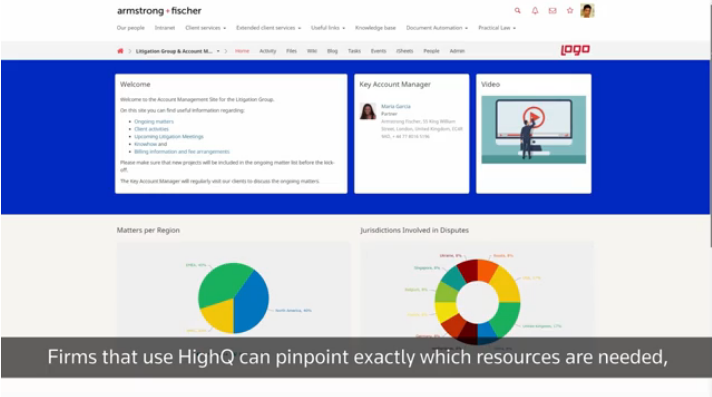Expand the Practical Law menu
The image size is (712, 397).
pos(497,28)
